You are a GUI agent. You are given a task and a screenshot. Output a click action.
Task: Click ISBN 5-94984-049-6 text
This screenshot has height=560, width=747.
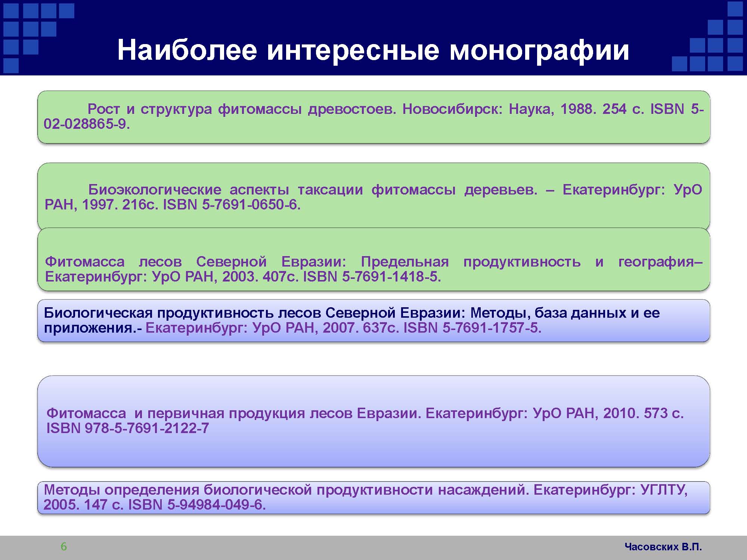(197, 505)
